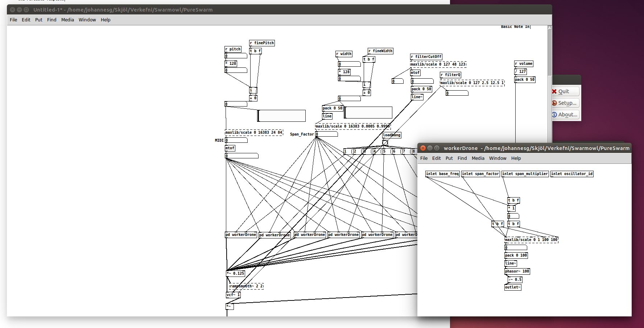Open File menu in main patch window

coord(13,20)
